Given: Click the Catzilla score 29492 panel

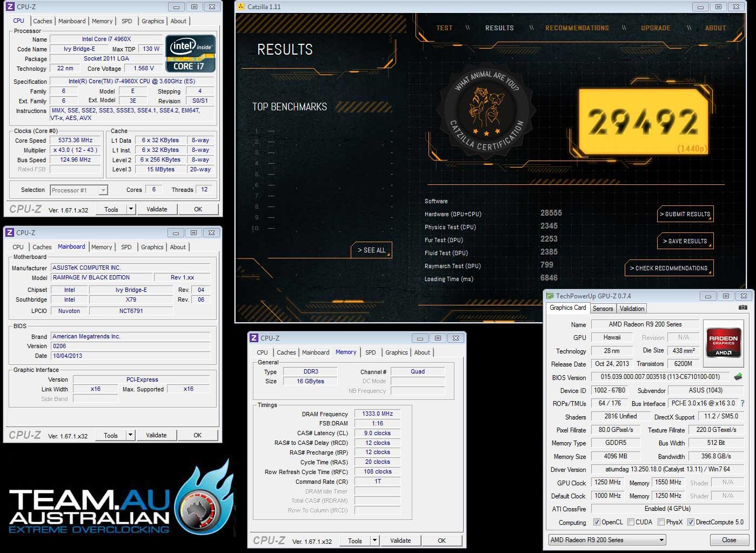Looking at the screenshot, I should [x=643, y=122].
